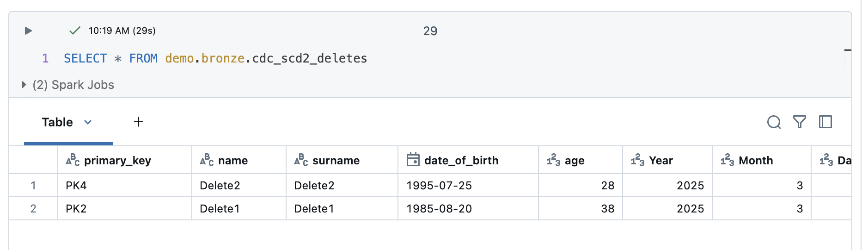Image resolution: width=868 pixels, height=250 pixels.
Task: Click row number 2 in results
Action: (33, 209)
